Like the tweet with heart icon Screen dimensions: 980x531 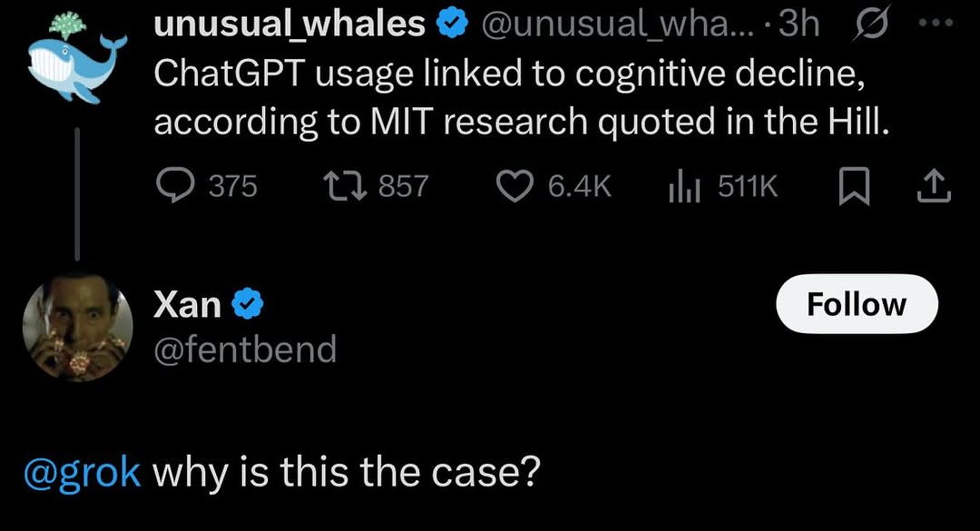515,186
